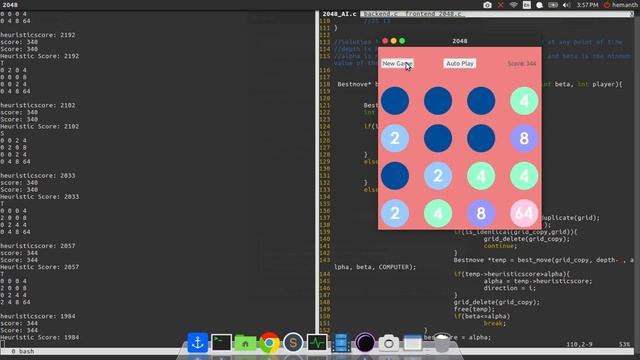The image size is (640, 360).
Task: Click code line 'if(beta<=alpha)'
Action: (x=482, y=316)
